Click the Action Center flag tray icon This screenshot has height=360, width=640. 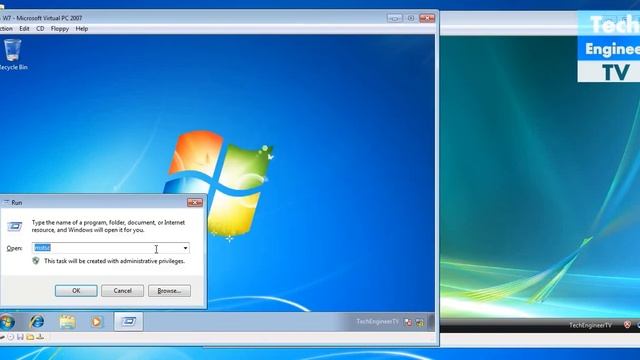click(x=408, y=322)
